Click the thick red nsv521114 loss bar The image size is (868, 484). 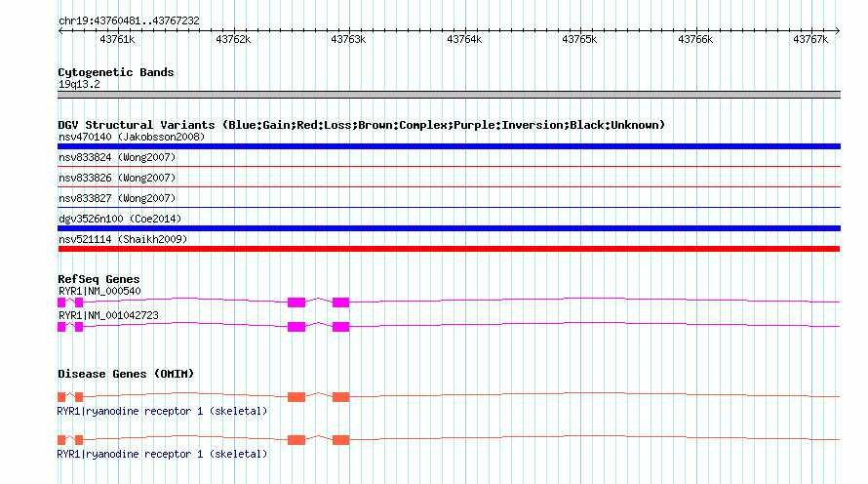449,249
